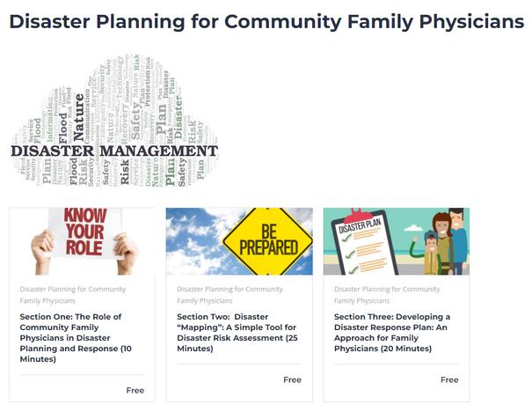Open Section Two: Disaster Mapping title link
This screenshot has height=419, width=532.
click(237, 333)
